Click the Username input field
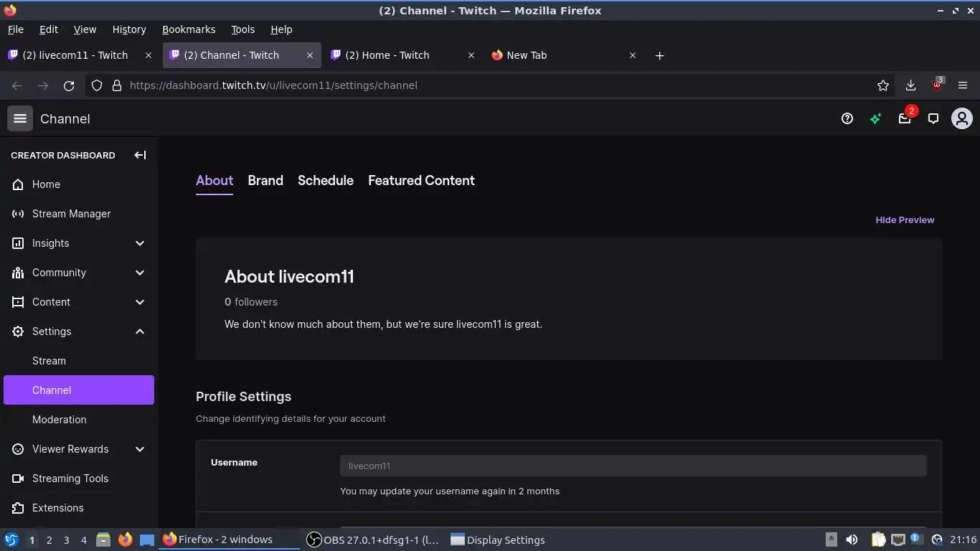 click(633, 466)
